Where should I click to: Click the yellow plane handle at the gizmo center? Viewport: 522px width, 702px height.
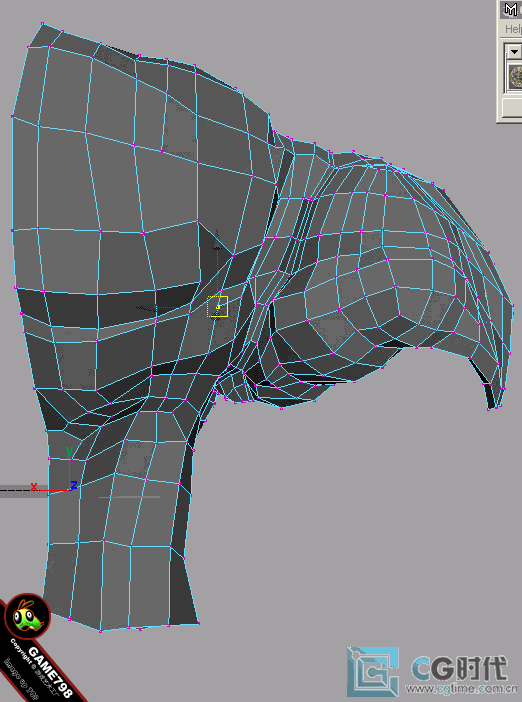(x=218, y=307)
